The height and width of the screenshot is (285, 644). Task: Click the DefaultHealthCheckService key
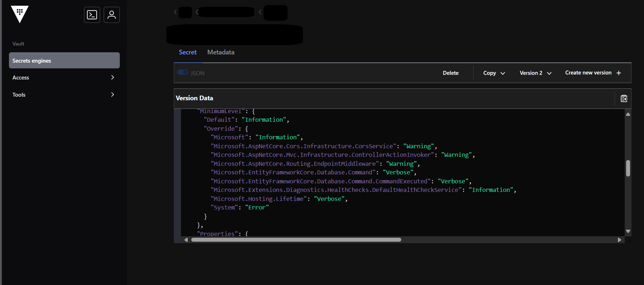pyautogui.click(x=336, y=190)
